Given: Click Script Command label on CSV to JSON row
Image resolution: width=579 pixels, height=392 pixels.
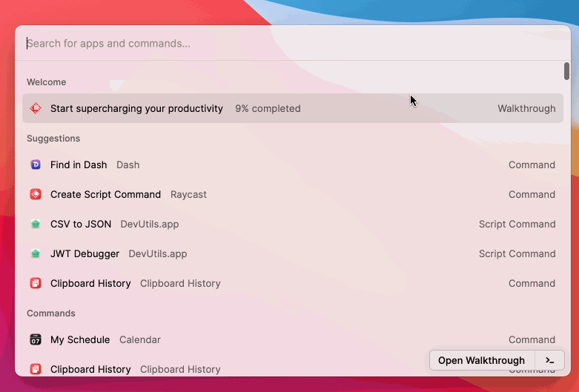Looking at the screenshot, I should (517, 224).
